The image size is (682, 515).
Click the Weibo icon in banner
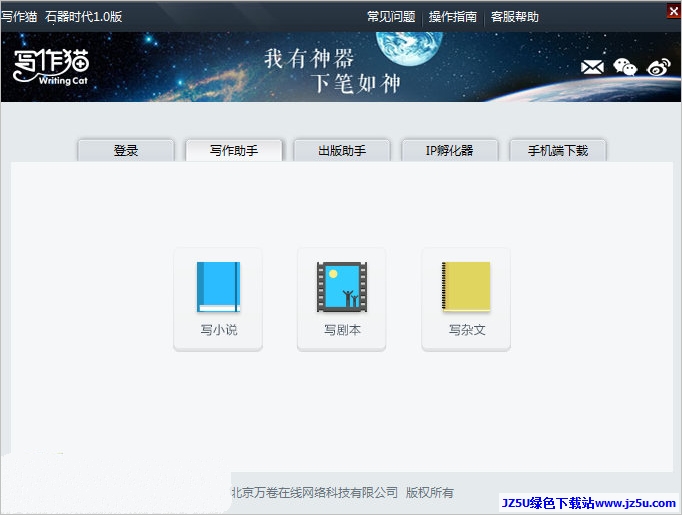pos(659,67)
